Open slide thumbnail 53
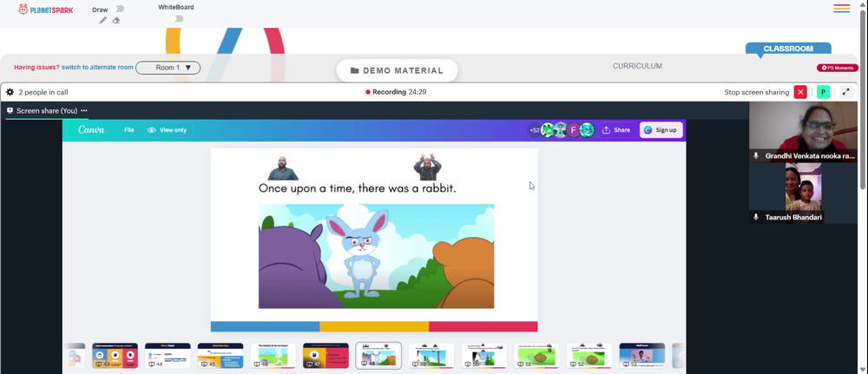Viewport: 868px width, 374px height. [x=642, y=356]
